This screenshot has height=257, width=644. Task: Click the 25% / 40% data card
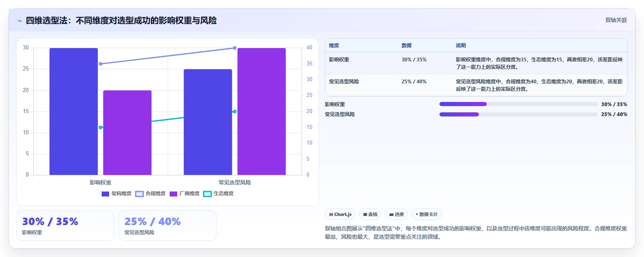click(x=168, y=225)
